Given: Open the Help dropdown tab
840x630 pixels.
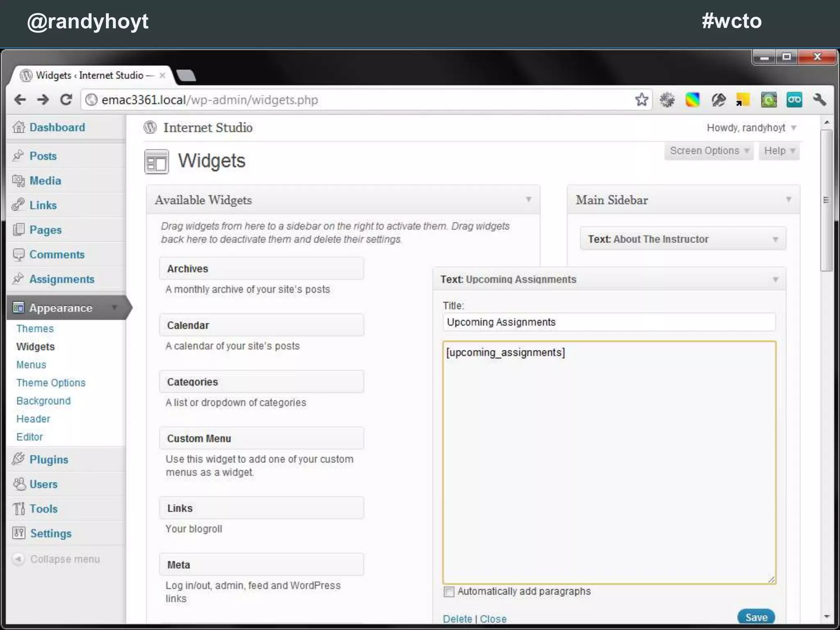Looking at the screenshot, I should [779, 151].
